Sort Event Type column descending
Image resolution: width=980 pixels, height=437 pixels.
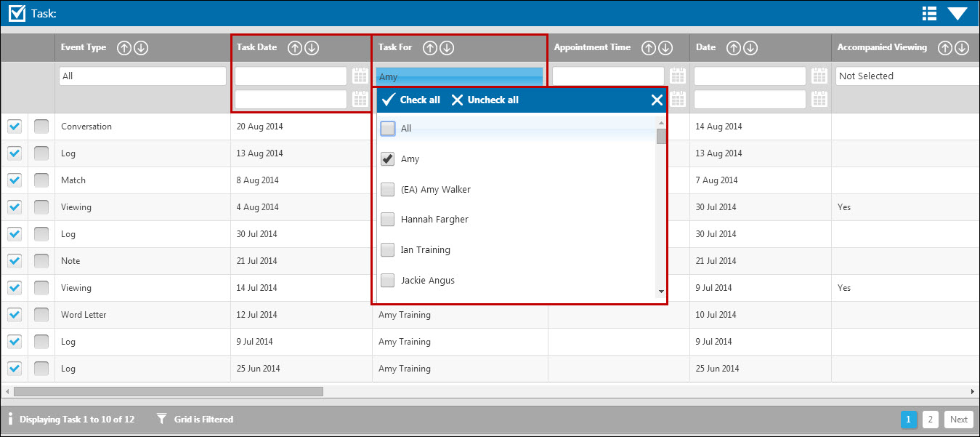141,48
